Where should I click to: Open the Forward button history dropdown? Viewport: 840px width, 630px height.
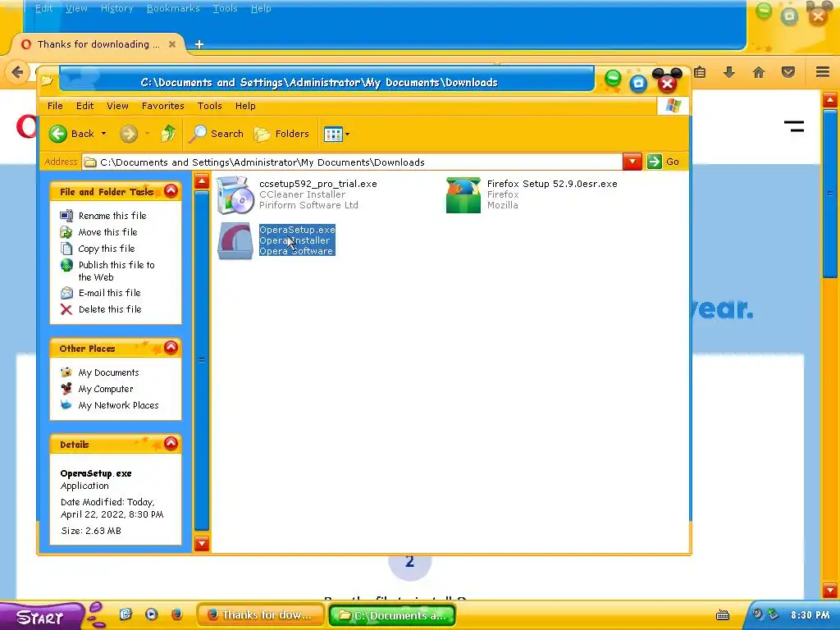click(x=148, y=134)
